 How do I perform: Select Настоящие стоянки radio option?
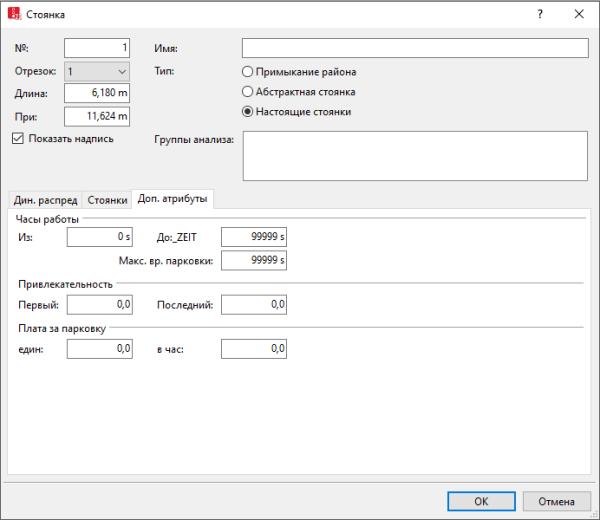[x=248, y=112]
